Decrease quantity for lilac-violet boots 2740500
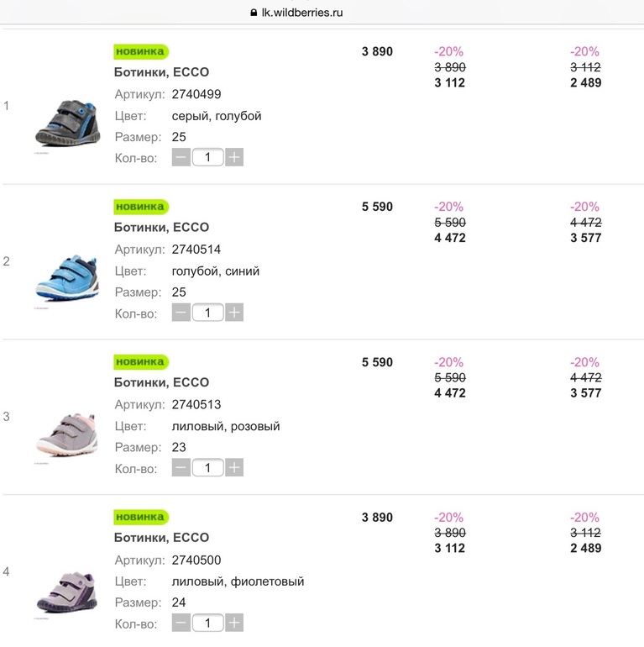This screenshot has height=647, width=644. pyautogui.click(x=181, y=623)
